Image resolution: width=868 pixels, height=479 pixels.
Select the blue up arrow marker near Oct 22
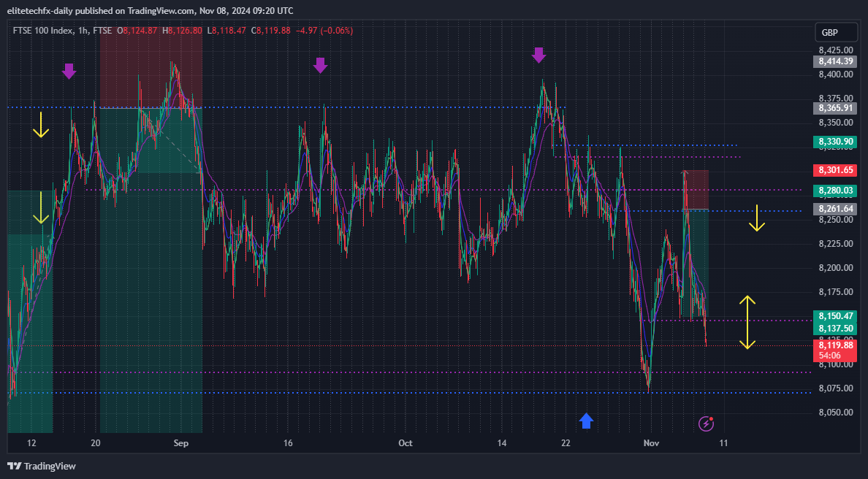586,421
